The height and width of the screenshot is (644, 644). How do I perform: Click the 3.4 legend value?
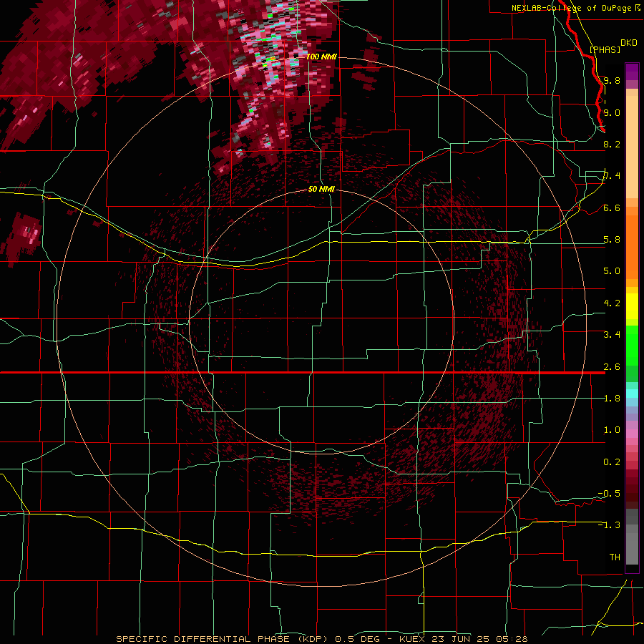pos(612,334)
